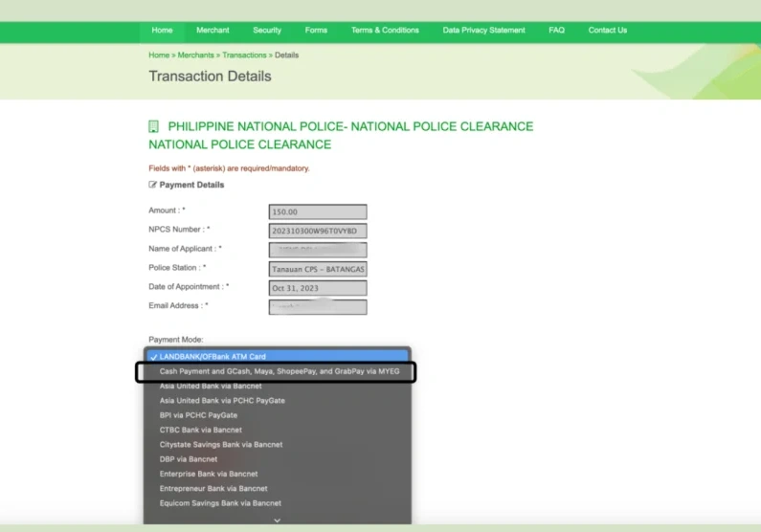This screenshot has width=761, height=532.
Task: Click the NPCS Number input field
Action: click(318, 231)
